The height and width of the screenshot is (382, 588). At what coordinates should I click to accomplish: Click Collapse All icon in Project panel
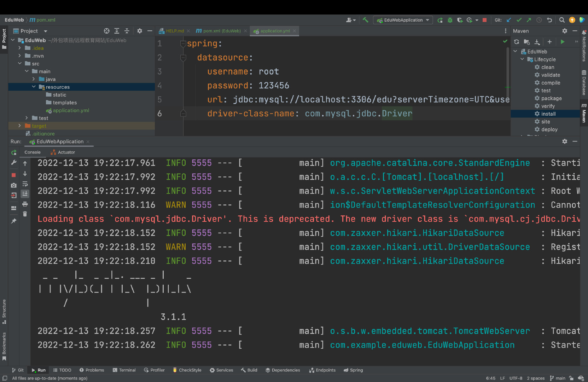coord(127,31)
